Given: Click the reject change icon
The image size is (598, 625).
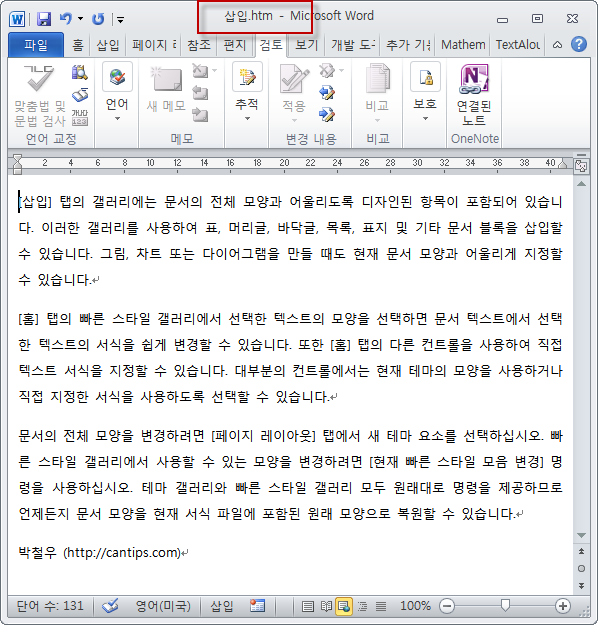Looking at the screenshot, I should (327, 71).
